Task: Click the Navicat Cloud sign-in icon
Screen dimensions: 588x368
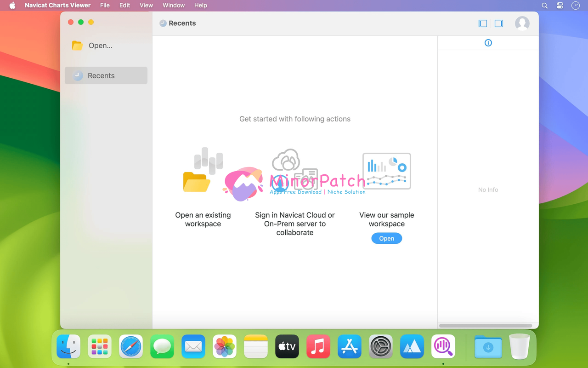Action: (x=295, y=169)
